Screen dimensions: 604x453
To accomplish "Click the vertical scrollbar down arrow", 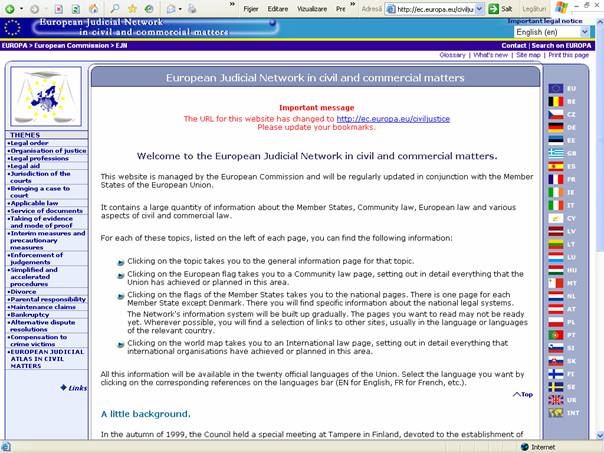I will 599,435.
